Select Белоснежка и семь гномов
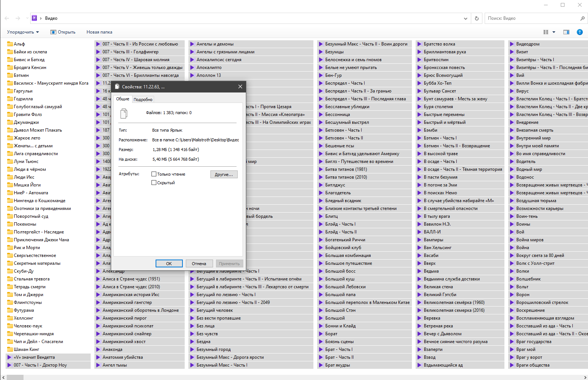 [x=364, y=60]
